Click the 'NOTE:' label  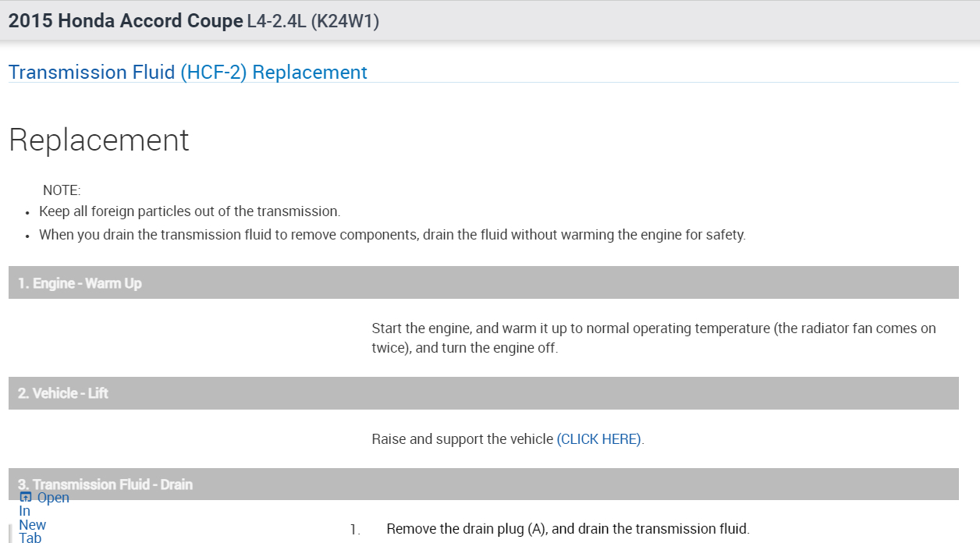[x=62, y=190]
